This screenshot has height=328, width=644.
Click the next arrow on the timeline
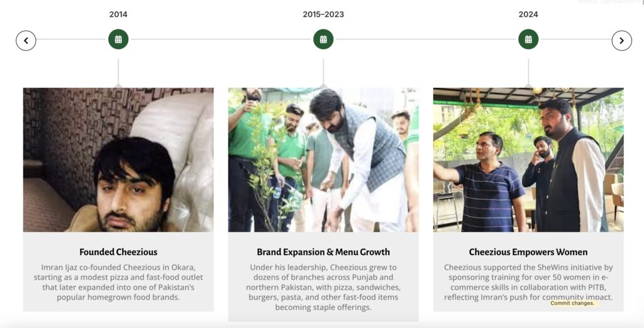621,40
